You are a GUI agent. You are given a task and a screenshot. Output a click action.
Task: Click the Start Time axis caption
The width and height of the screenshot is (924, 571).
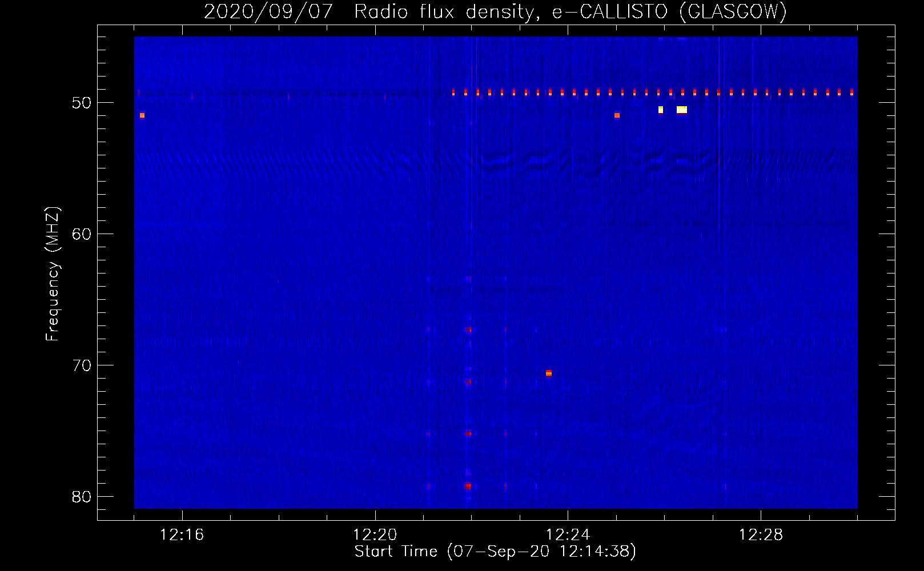[x=495, y=552]
